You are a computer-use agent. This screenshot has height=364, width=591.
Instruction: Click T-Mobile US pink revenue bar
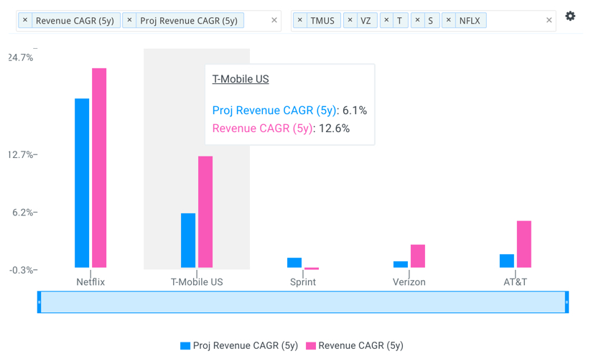pyautogui.click(x=205, y=212)
